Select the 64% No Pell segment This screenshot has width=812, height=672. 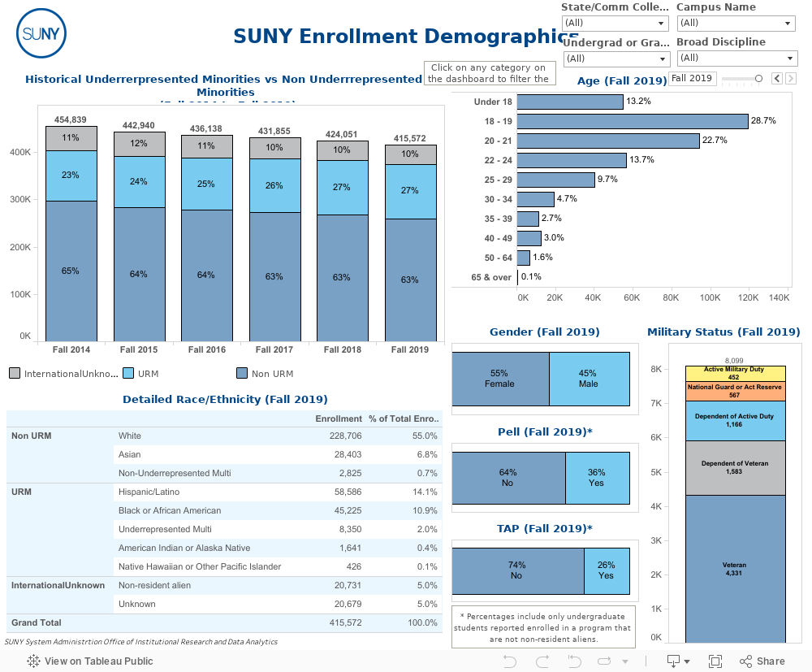click(x=509, y=479)
